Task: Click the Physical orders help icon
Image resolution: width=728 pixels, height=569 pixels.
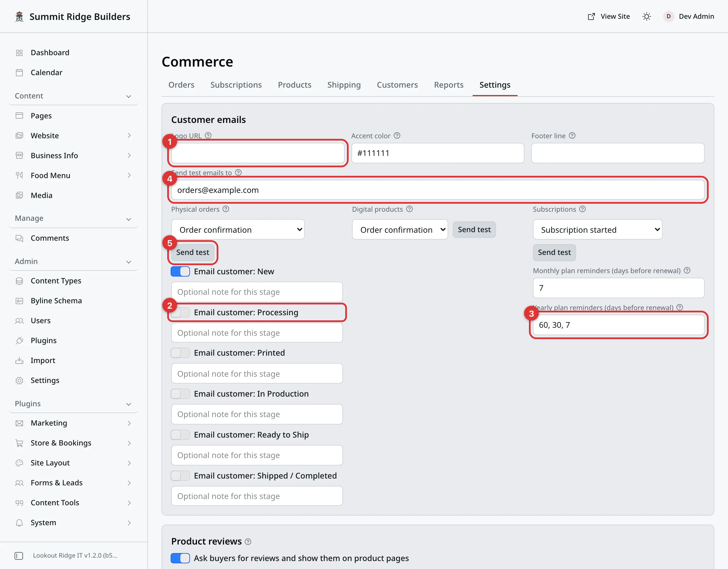Action: (226, 209)
